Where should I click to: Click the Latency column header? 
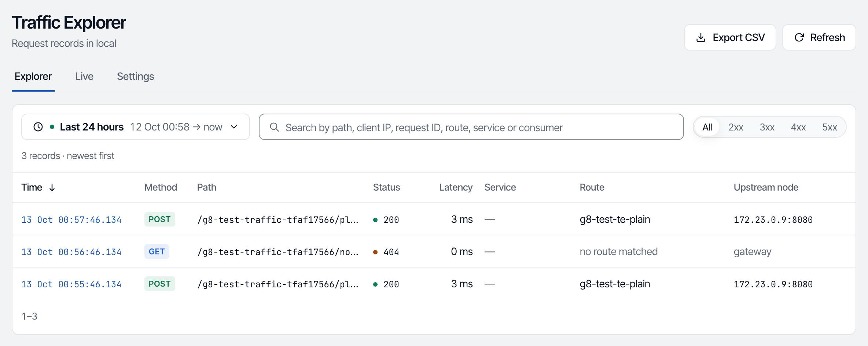point(456,187)
